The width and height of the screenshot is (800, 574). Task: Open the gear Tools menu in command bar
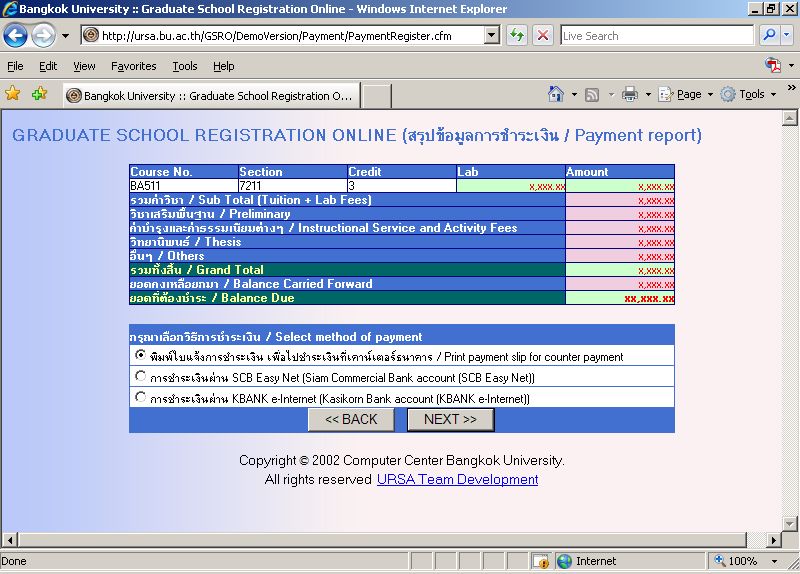tap(748, 94)
